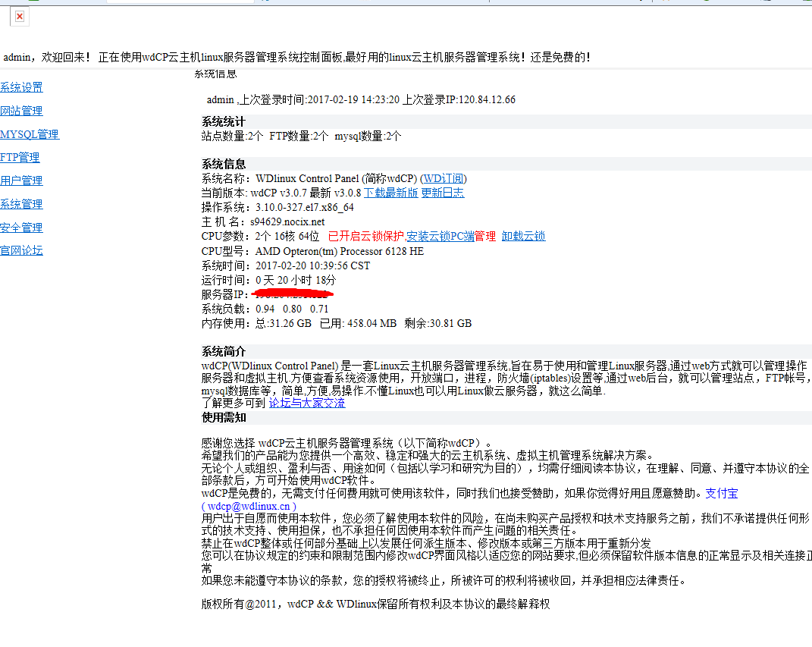Image resolution: width=812 pixels, height=647 pixels.
Task: Click the WD订阅 link
Action: tap(444, 179)
